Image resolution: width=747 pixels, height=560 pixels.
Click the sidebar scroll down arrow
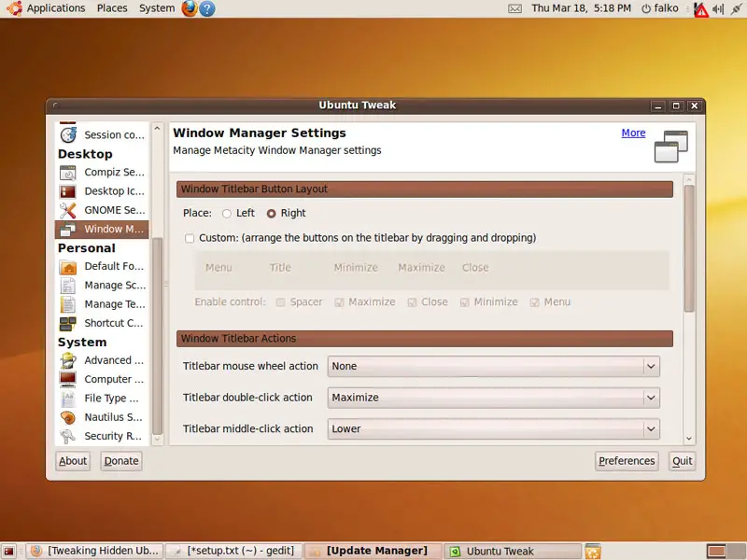pos(158,440)
